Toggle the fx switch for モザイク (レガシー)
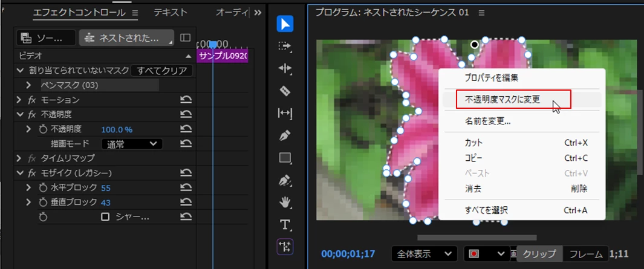Image resolution: width=644 pixels, height=269 pixels. tap(32, 173)
